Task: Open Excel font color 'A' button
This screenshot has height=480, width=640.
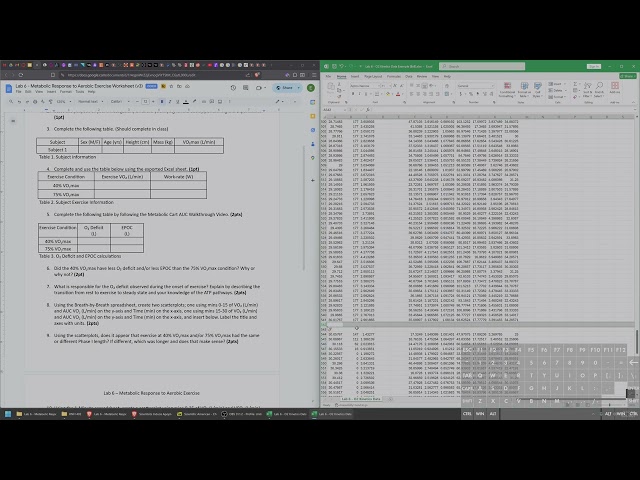Action: click(x=398, y=94)
